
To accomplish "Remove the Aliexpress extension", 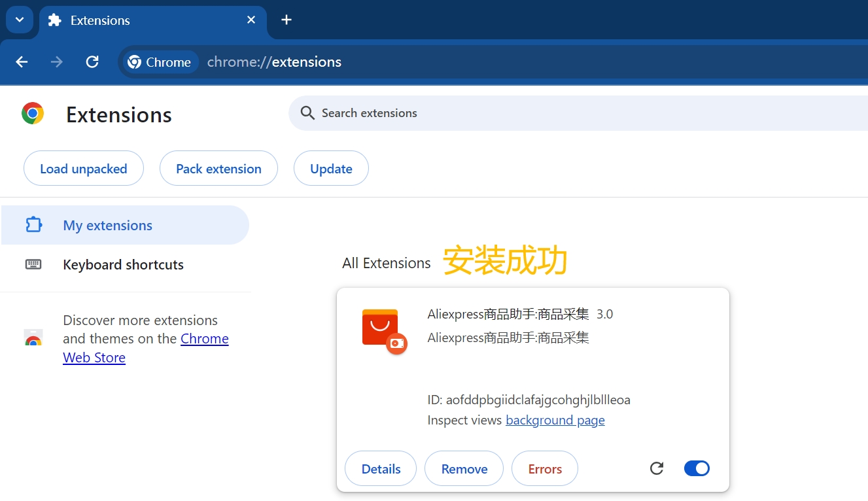I will (x=464, y=468).
